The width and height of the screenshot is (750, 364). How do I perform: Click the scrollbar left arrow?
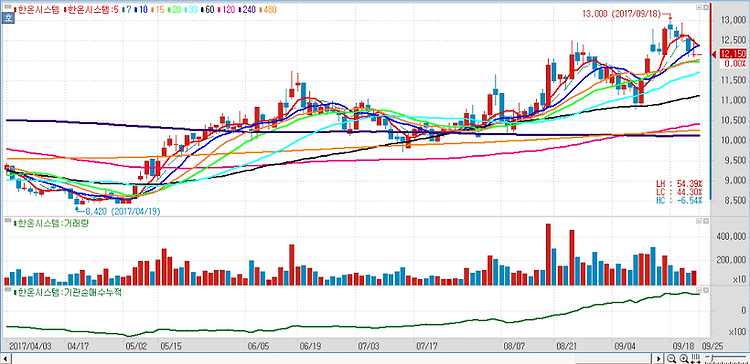6,359
